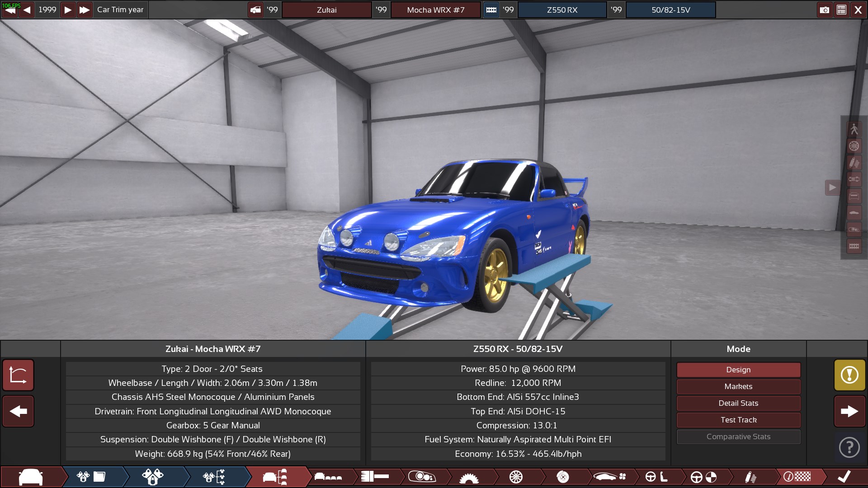Image resolution: width=868 pixels, height=488 pixels.
Task: Close the designer with X button
Action: point(858,9)
